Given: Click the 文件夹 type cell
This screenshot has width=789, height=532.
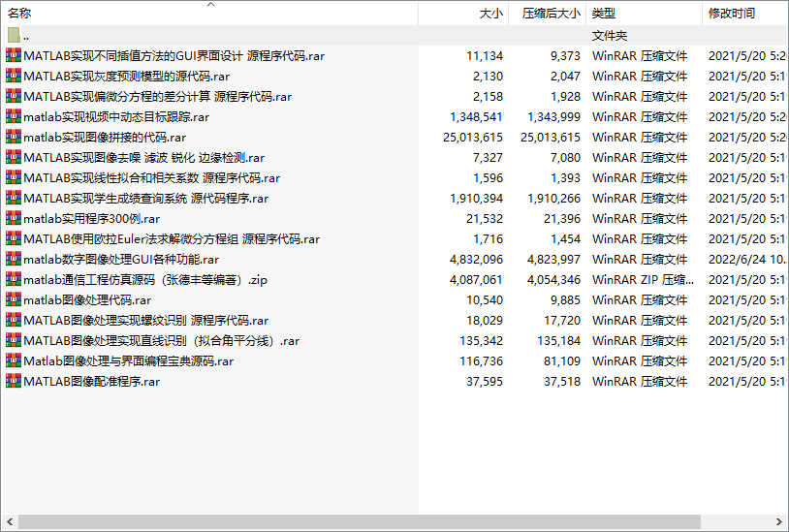Looking at the screenshot, I should click(x=610, y=36).
